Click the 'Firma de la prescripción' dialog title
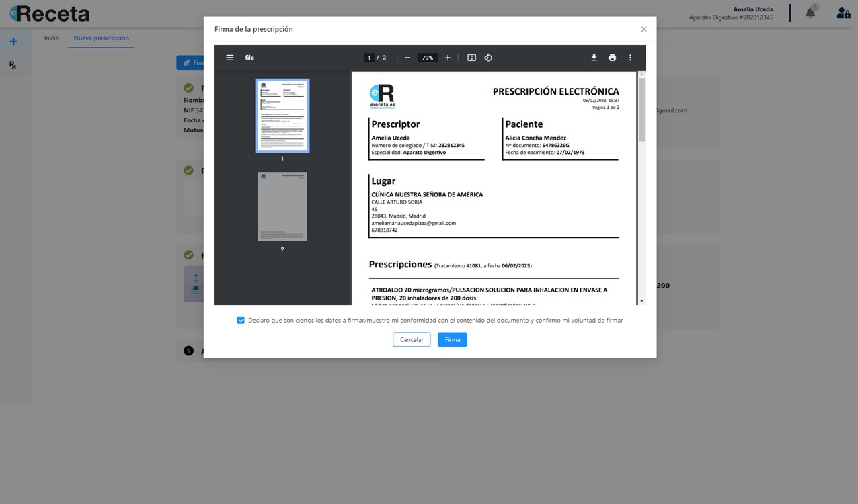Viewport: 858px width, 504px height. click(253, 29)
